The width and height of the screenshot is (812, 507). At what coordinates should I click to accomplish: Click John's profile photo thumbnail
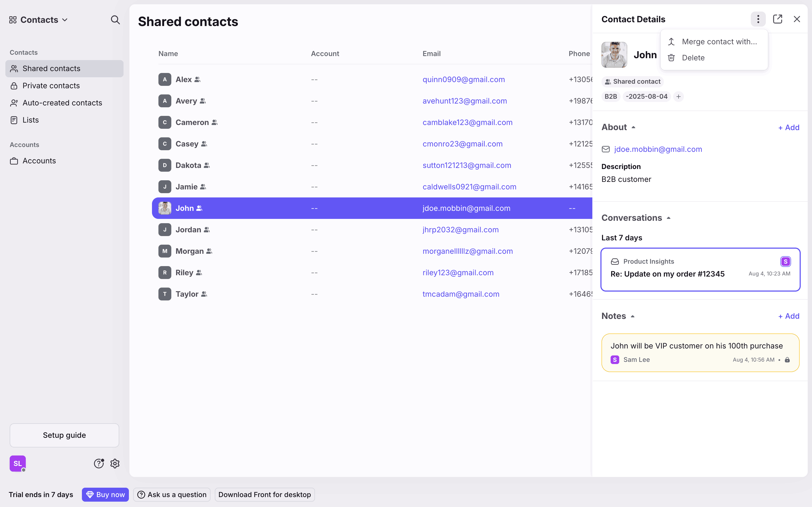(x=614, y=55)
